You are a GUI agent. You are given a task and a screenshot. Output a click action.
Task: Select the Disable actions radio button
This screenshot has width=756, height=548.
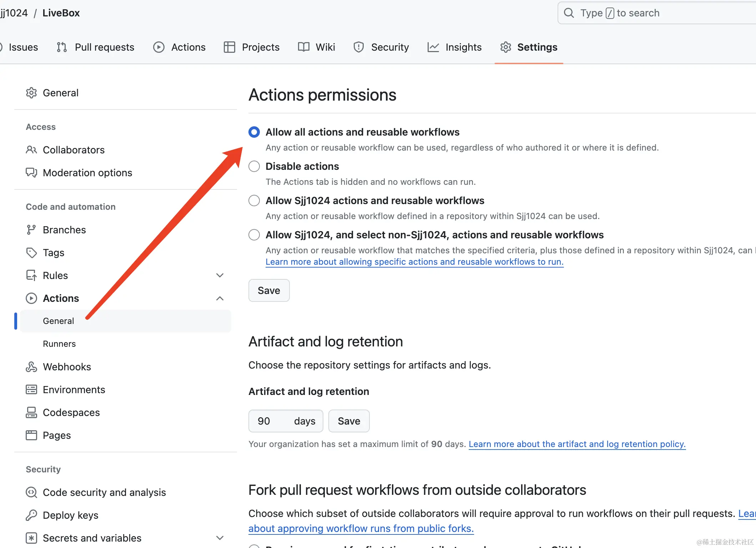[x=254, y=166]
